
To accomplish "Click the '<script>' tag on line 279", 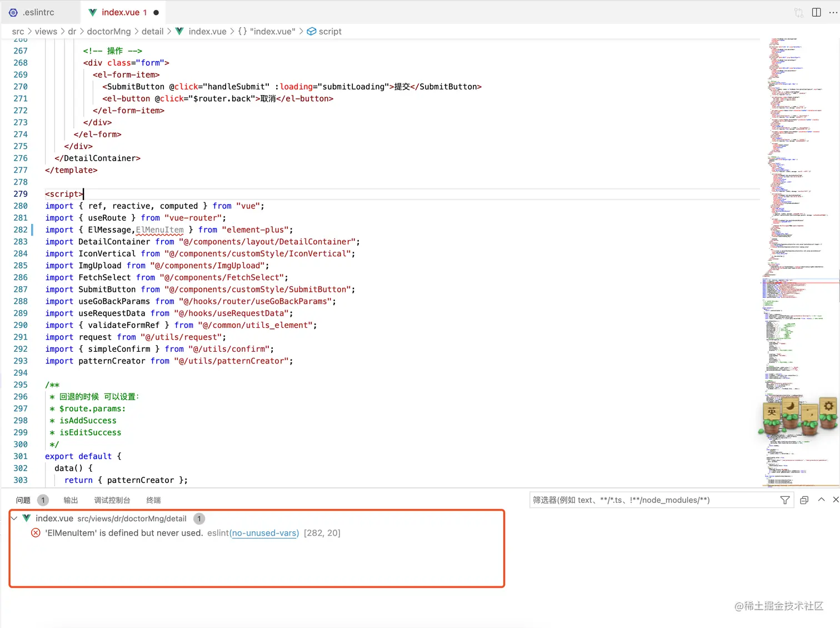I will coord(64,194).
